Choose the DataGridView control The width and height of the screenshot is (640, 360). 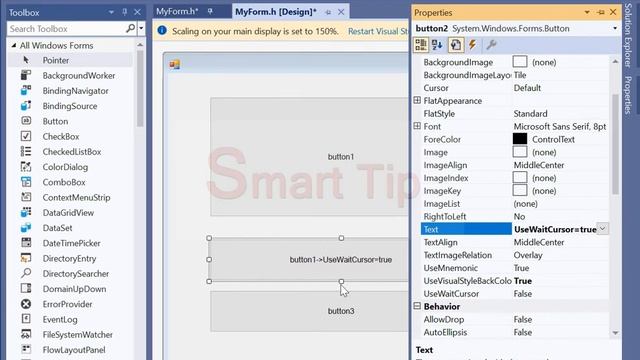[69, 213]
